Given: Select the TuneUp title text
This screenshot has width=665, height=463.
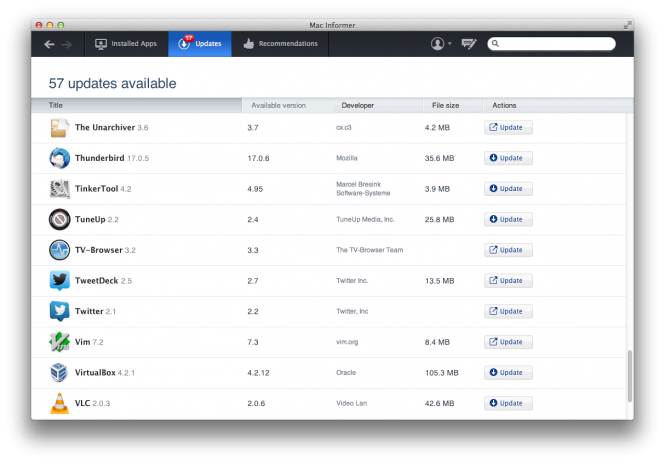Looking at the screenshot, I should [x=90, y=219].
